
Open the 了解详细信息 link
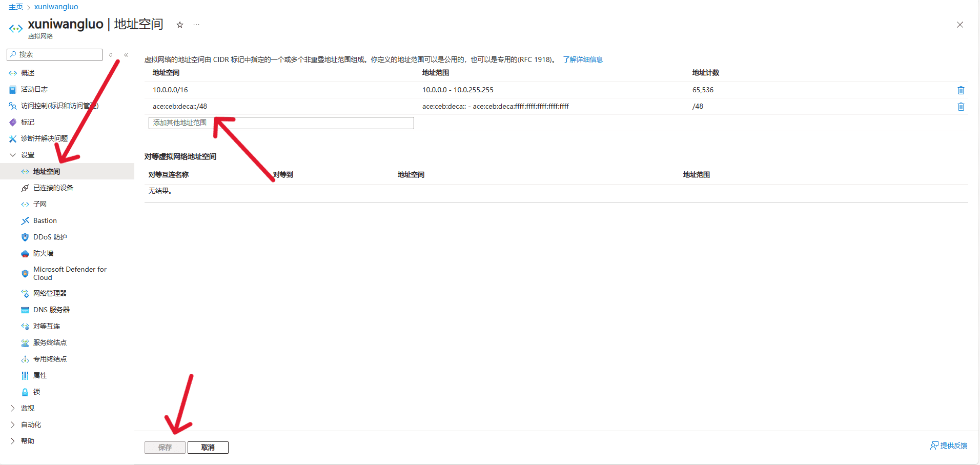582,59
